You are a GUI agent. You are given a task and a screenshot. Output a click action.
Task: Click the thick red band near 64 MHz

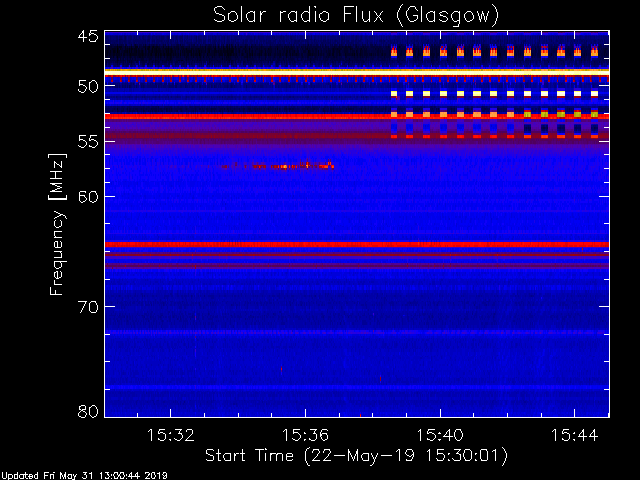tap(357, 244)
